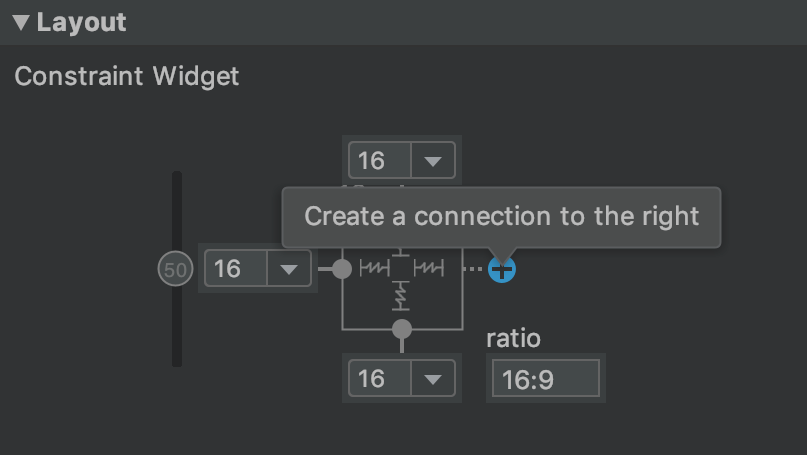Open the bottom margin dropdown arrow

tap(433, 379)
